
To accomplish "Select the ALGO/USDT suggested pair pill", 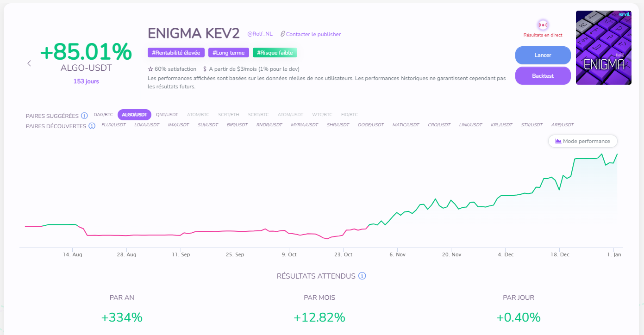I will tap(134, 114).
